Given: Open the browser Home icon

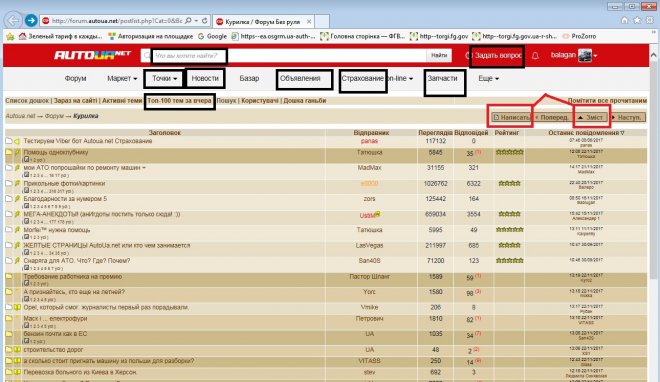Looking at the screenshot, I should point(625,20).
